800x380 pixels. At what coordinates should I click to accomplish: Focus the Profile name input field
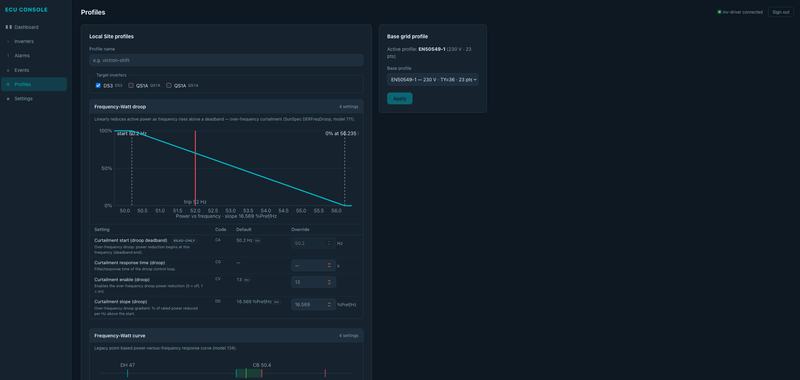click(x=226, y=60)
